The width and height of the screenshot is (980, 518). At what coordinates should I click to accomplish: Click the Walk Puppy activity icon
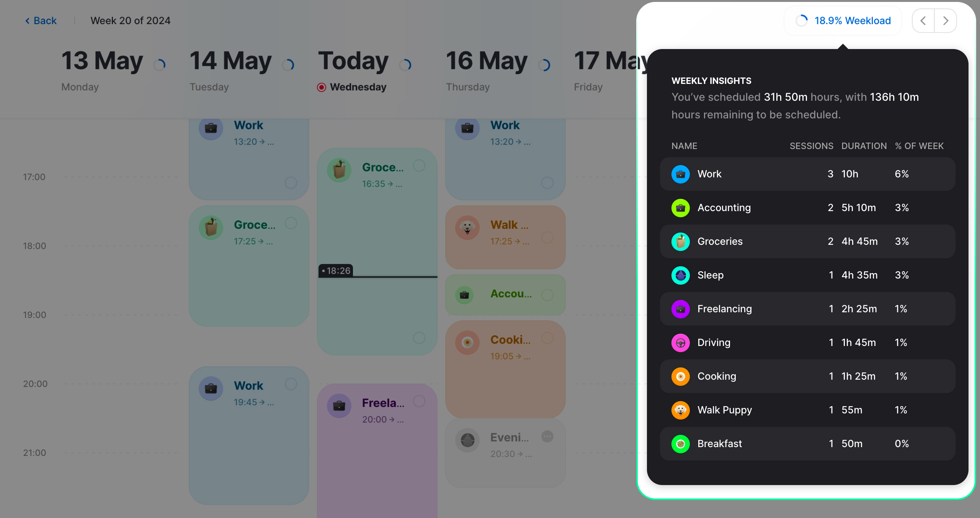pyautogui.click(x=681, y=410)
